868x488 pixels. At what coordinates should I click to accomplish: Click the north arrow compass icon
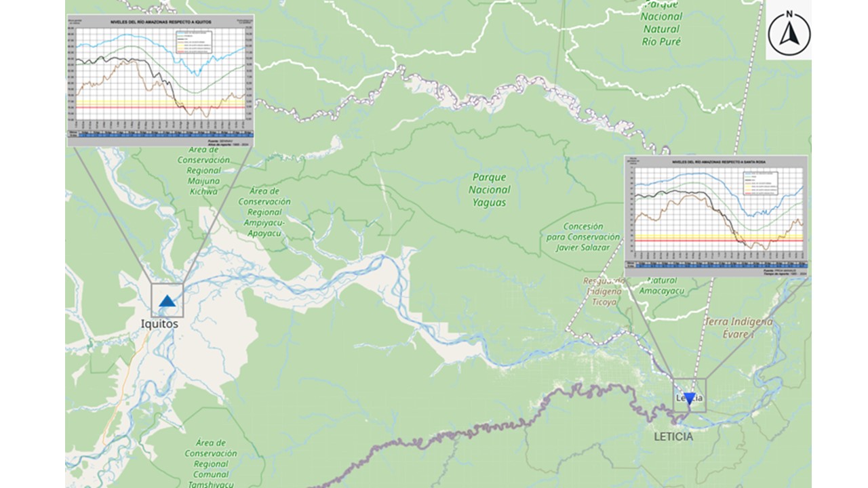point(789,32)
